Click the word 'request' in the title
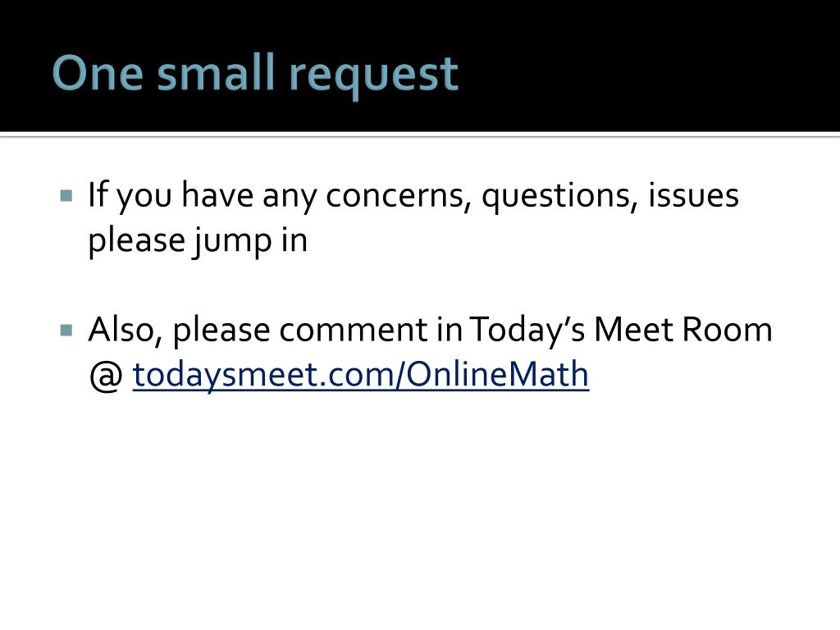This screenshot has height=630, width=840. (373, 76)
